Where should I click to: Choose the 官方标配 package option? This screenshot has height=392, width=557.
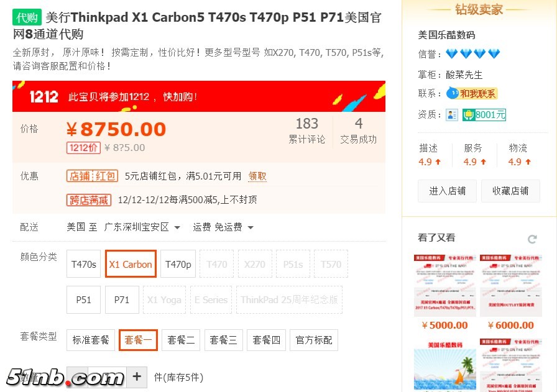pos(314,340)
